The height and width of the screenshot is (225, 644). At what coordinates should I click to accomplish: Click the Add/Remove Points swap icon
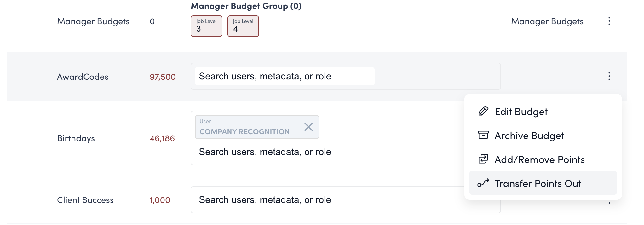(483, 159)
